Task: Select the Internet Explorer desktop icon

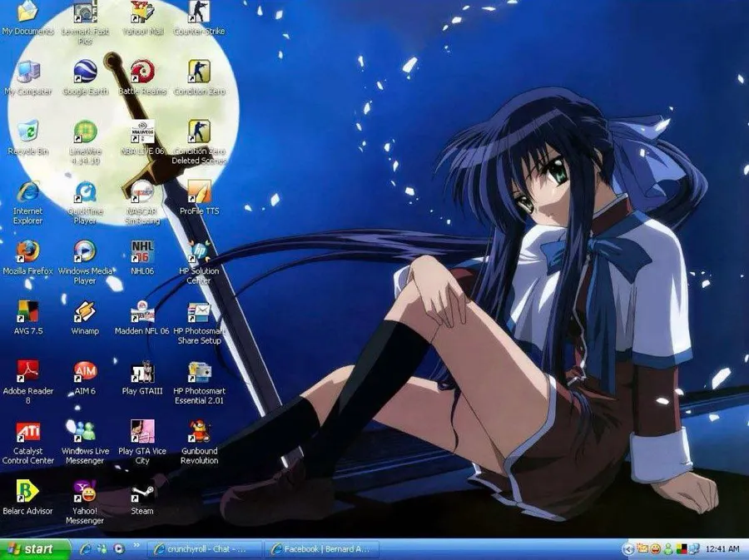Action: tap(27, 203)
